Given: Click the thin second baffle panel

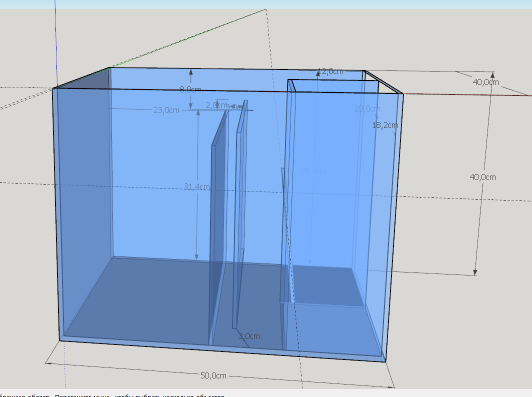Looking at the screenshot, I should coord(239,210).
